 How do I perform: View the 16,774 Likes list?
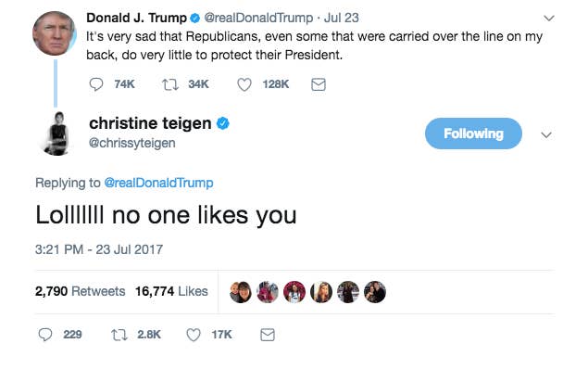[171, 291]
